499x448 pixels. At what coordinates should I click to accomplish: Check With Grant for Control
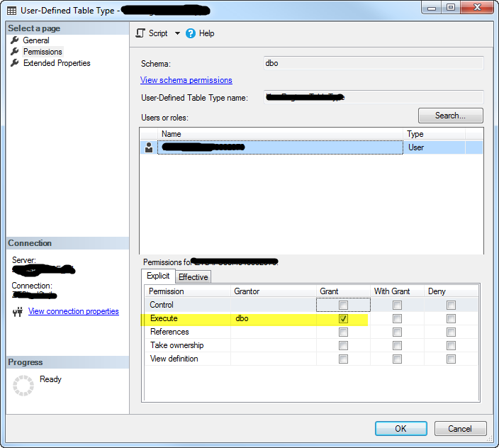click(397, 305)
